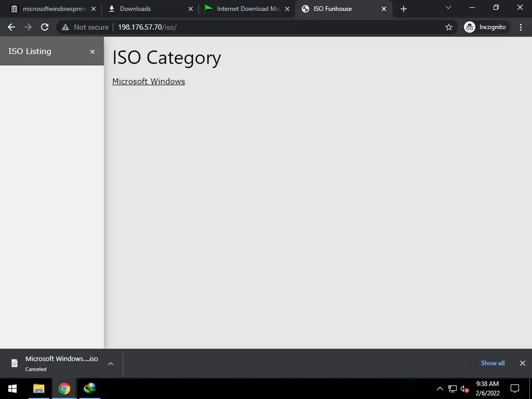Show hidden system tray icons
The width and height of the screenshot is (532, 399).
point(440,389)
